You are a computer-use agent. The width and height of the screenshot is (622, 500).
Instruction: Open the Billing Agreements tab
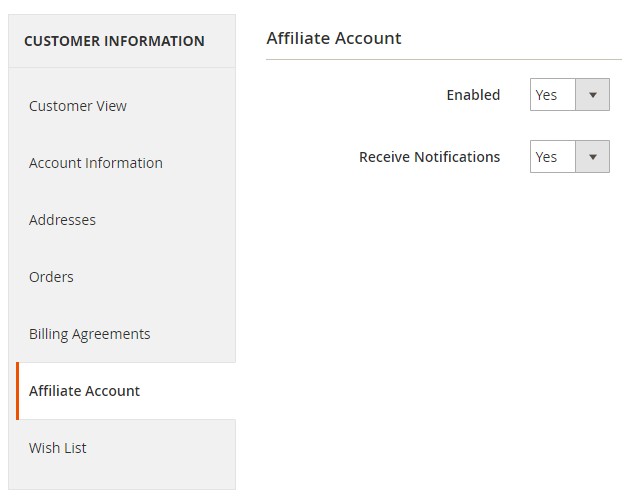click(x=90, y=334)
